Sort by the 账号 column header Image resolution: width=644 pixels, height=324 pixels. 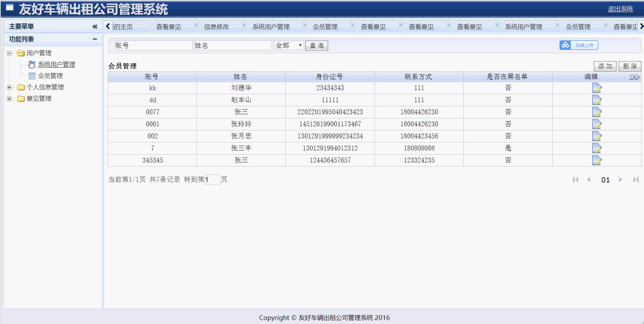point(152,77)
